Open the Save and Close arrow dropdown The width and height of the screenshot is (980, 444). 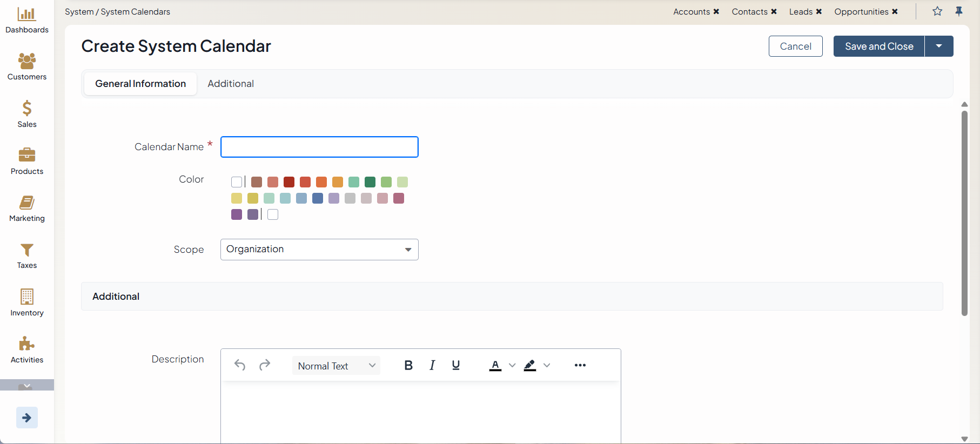pyautogui.click(x=939, y=46)
